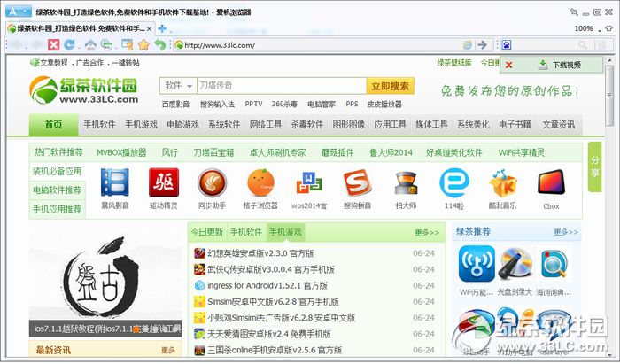This screenshot has width=620, height=364.
Task: Click the wps2014 app icon
Action: pyautogui.click(x=309, y=184)
